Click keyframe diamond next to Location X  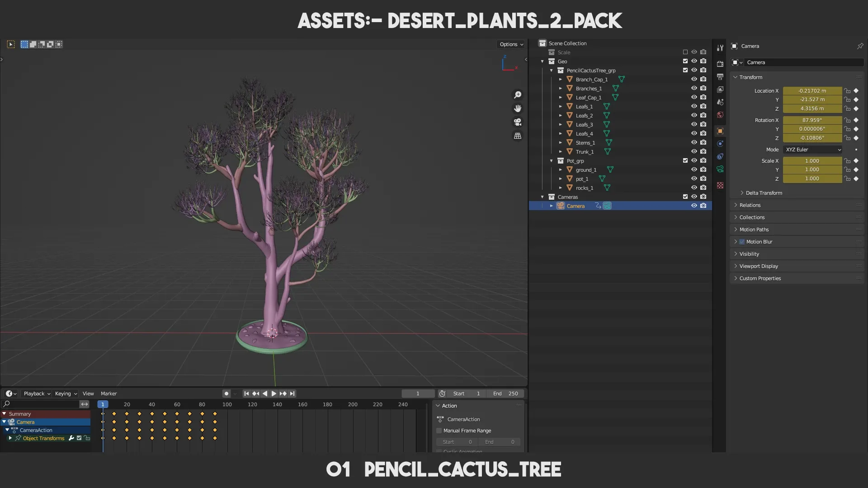856,91
